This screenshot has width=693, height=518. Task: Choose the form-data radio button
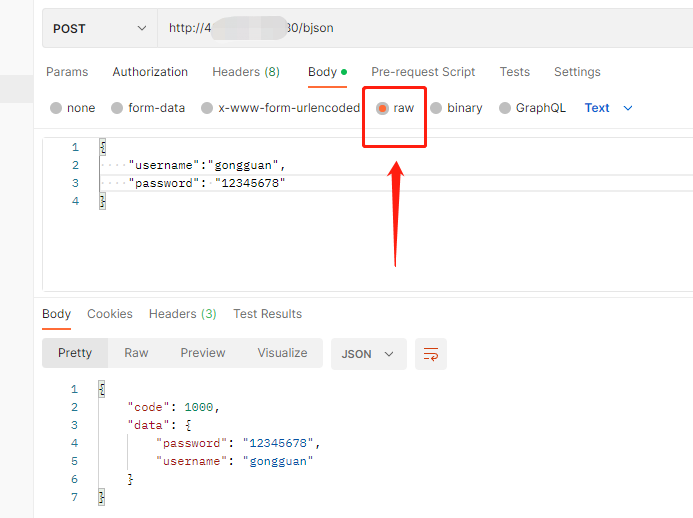[x=117, y=108]
